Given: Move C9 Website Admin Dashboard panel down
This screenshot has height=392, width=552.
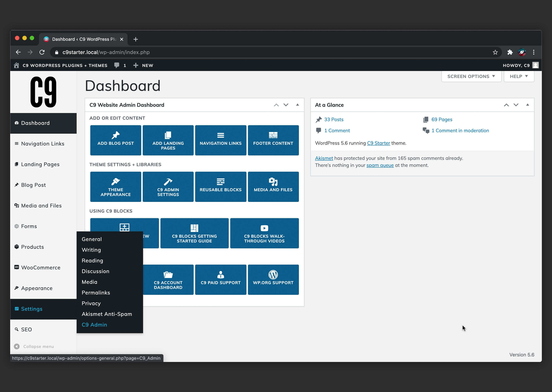Looking at the screenshot, I should pos(286,105).
